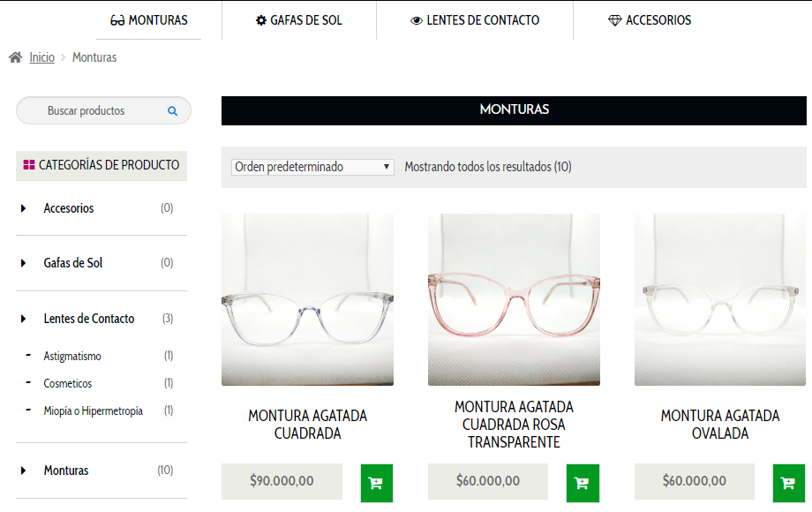Click the glasses icon beside Monturas
Image resolution: width=812 pixels, height=512 pixels.
click(117, 20)
